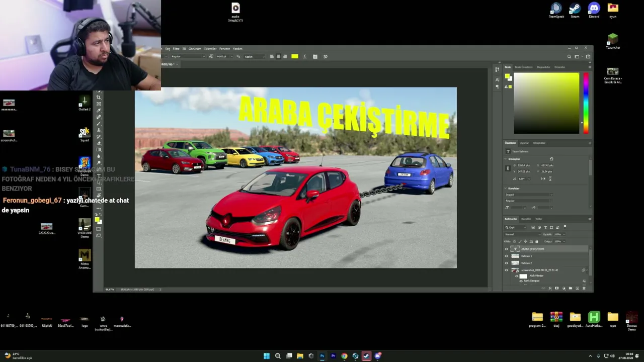Hide the screenshot smart object layer
Screen dimensions: 644x362
[x=507, y=270]
